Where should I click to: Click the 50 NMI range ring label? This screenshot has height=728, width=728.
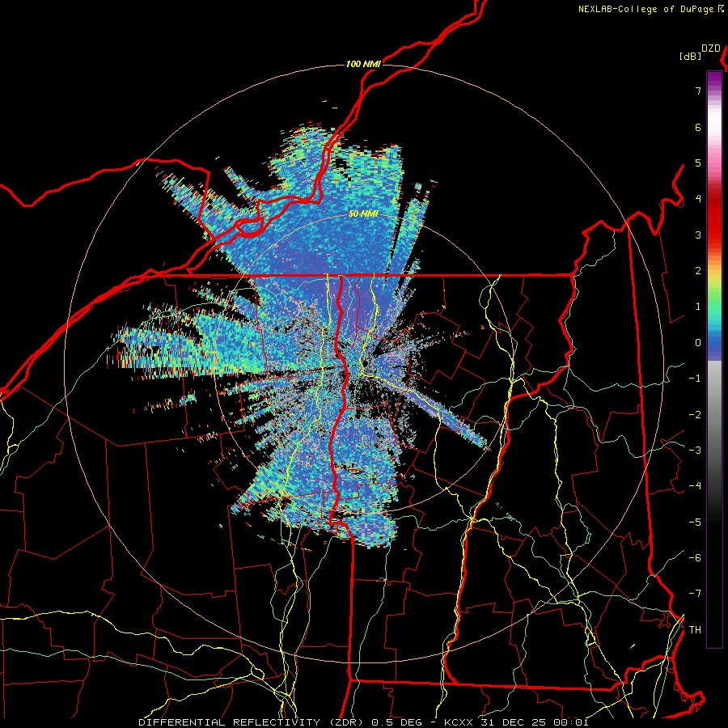coord(363,214)
